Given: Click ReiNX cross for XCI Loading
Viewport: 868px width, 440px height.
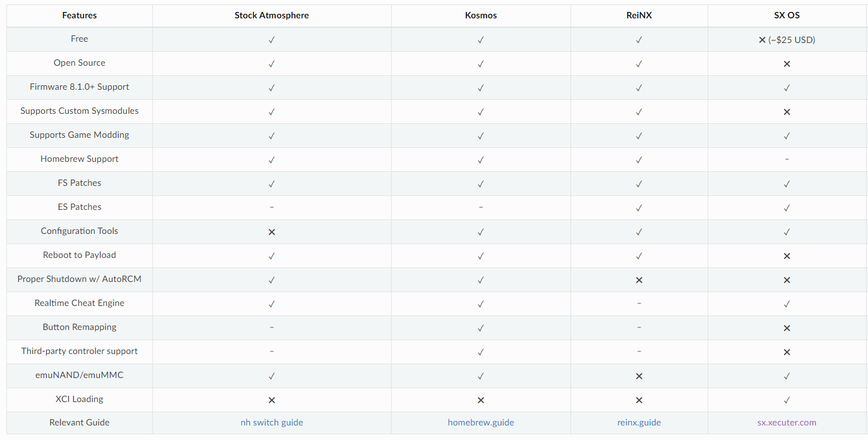Looking at the screenshot, I should 639,400.
